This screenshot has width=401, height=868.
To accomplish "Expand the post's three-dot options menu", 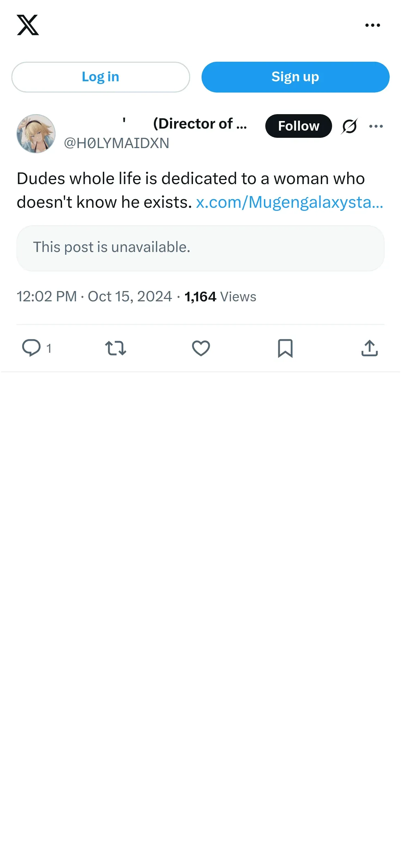I will [376, 126].
